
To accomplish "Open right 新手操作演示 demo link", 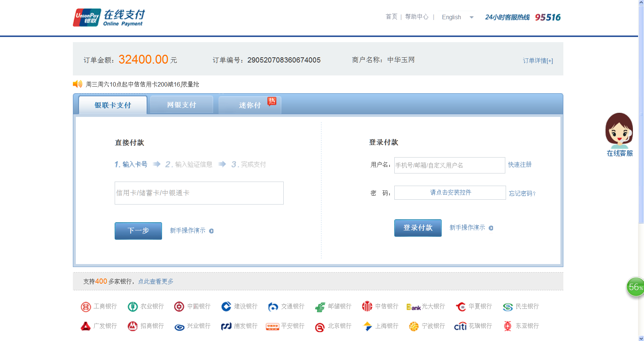I will point(467,228).
